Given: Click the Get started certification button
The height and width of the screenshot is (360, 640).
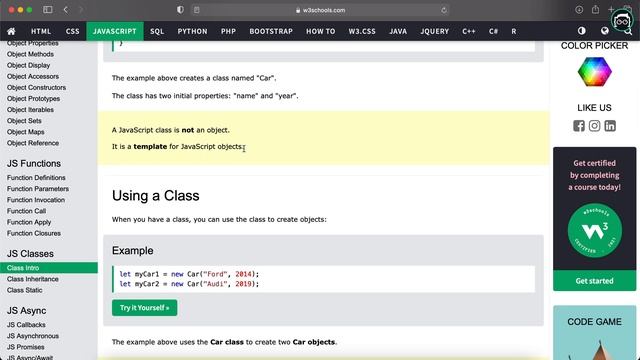Looking at the screenshot, I should 594,281.
